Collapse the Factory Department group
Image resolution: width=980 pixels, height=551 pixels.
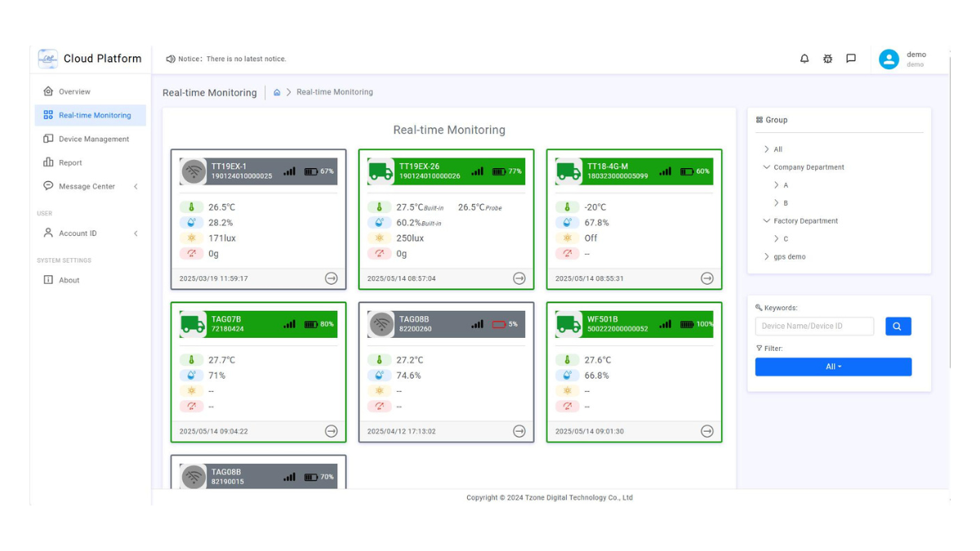click(x=766, y=221)
